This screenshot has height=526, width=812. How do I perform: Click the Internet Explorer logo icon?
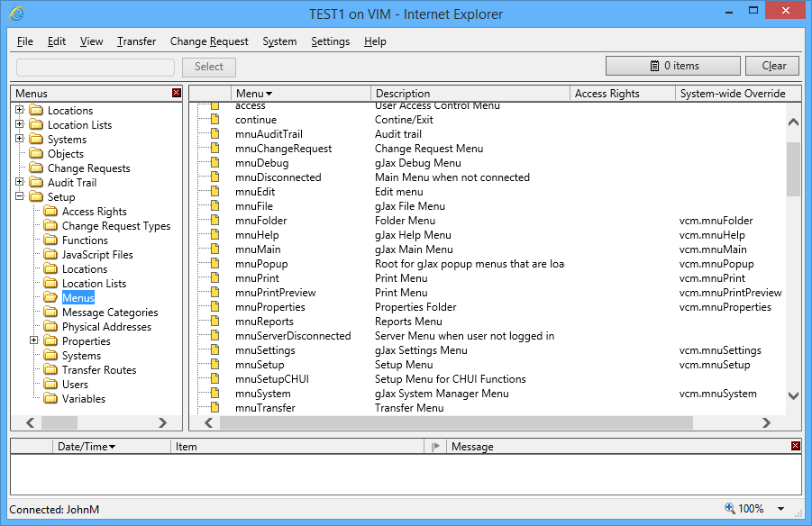pyautogui.click(x=16, y=14)
